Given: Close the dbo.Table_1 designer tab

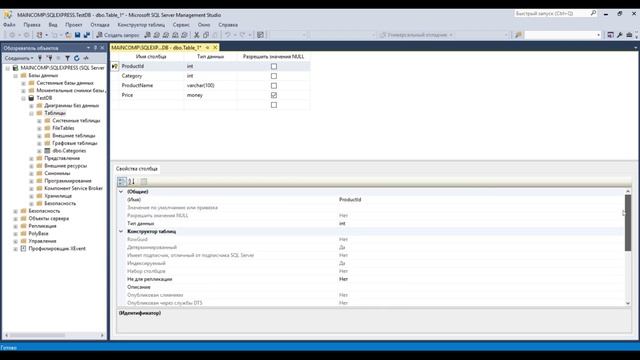Looking at the screenshot, I should coord(215,48).
